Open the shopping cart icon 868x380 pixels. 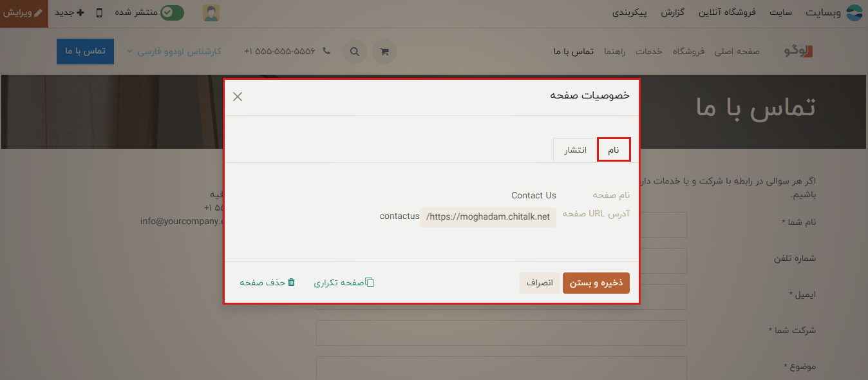(384, 52)
